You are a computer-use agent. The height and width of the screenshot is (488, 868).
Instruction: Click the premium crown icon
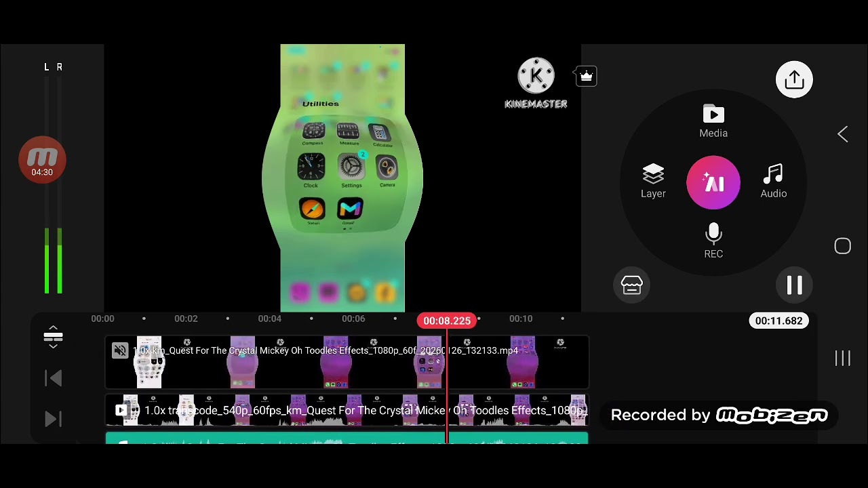[x=587, y=77]
